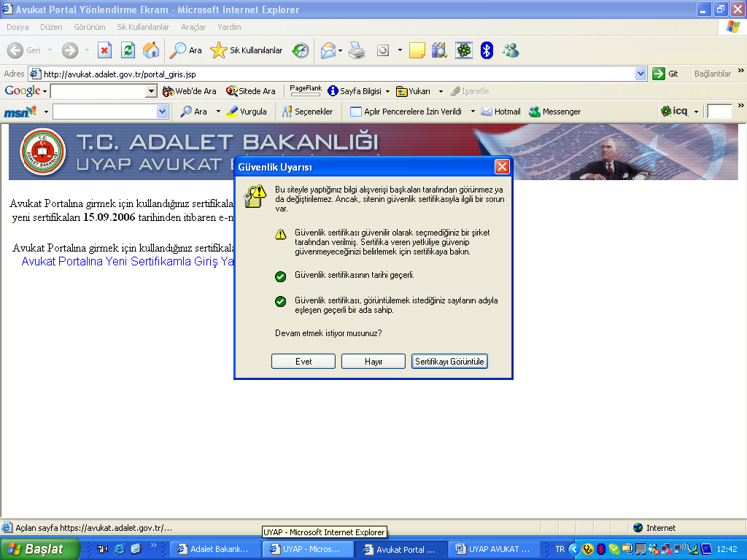Click the Başlat start button

coord(39,549)
